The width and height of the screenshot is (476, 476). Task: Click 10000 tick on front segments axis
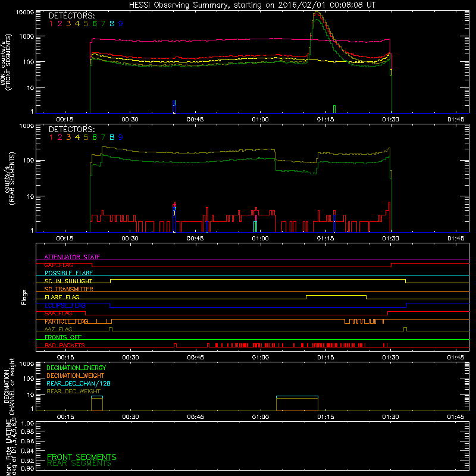click(25, 12)
